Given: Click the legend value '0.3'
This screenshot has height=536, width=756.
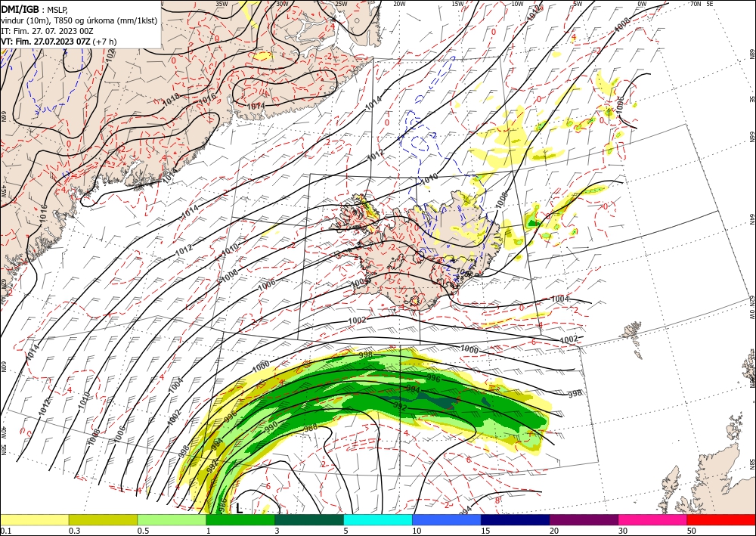Looking at the screenshot, I should 74,531.
